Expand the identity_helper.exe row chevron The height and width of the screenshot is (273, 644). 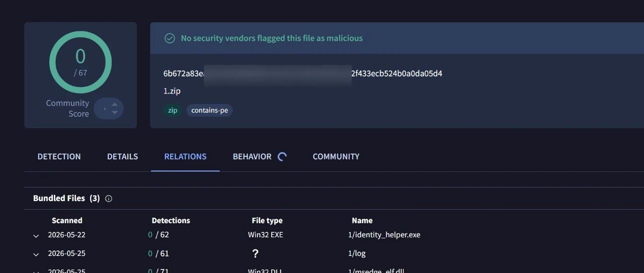point(36,236)
